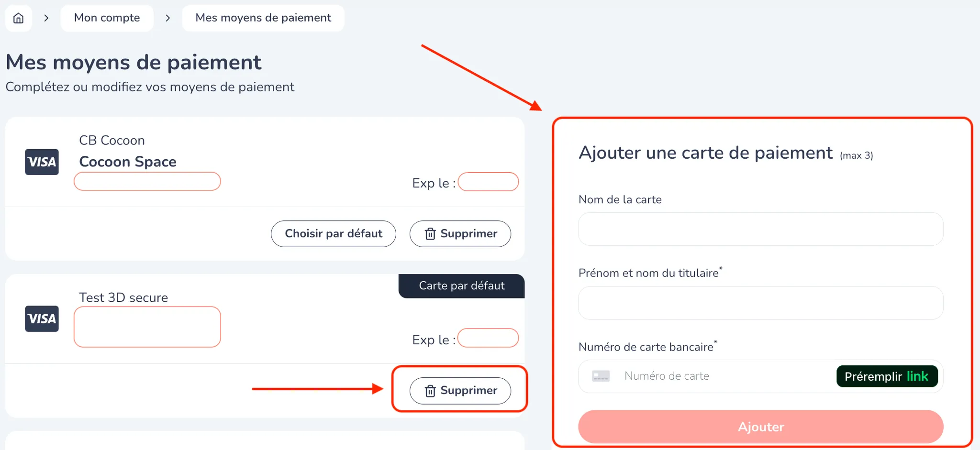Focus the Prénom et nom du titulaire field
Viewport: 980px width, 450px height.
pos(760,303)
